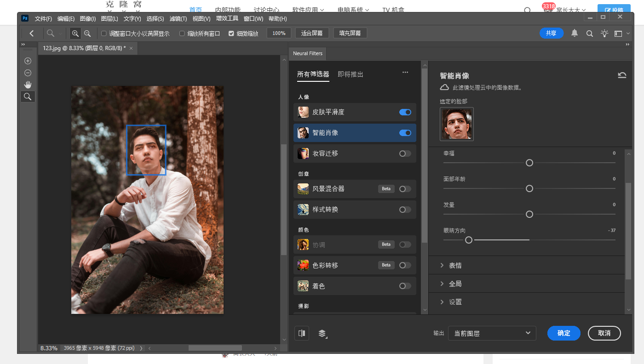Enable 缩放所有窗口 checkbox
644x364 pixels.
click(182, 34)
